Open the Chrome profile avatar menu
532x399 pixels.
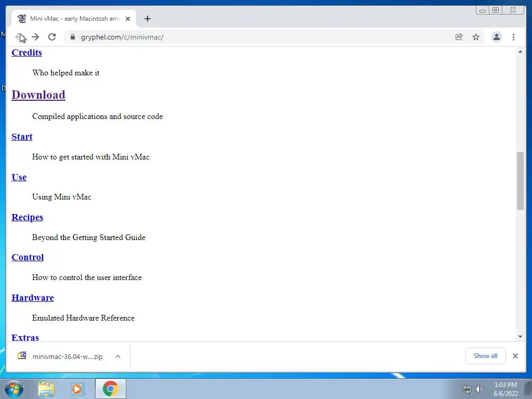pyautogui.click(x=496, y=37)
